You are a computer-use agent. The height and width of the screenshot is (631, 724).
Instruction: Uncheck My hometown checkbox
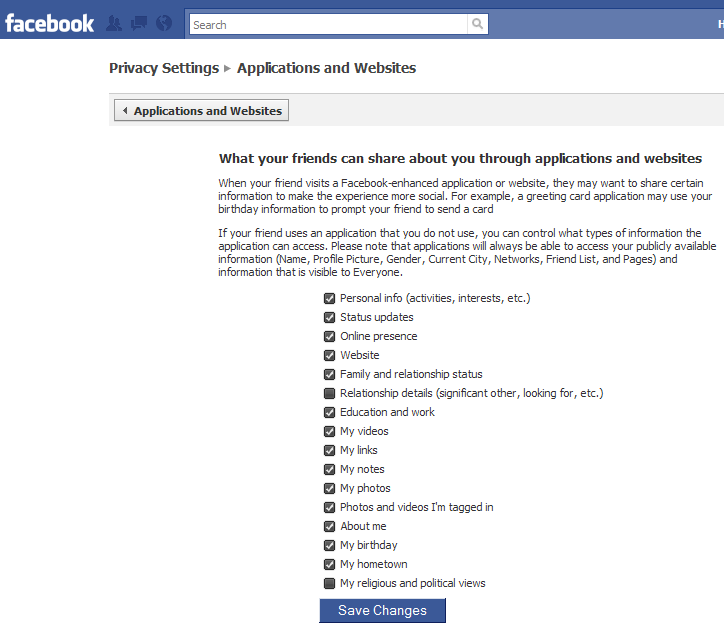tap(329, 565)
